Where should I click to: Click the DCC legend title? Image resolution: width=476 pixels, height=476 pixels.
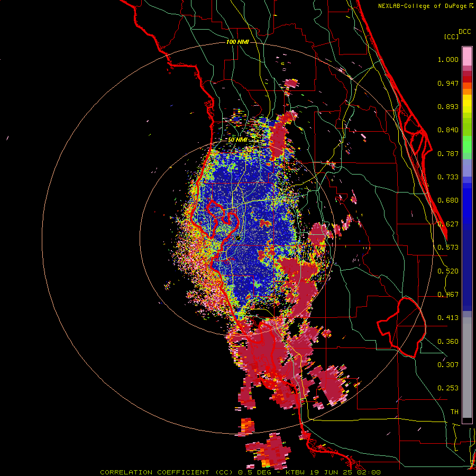click(465, 32)
